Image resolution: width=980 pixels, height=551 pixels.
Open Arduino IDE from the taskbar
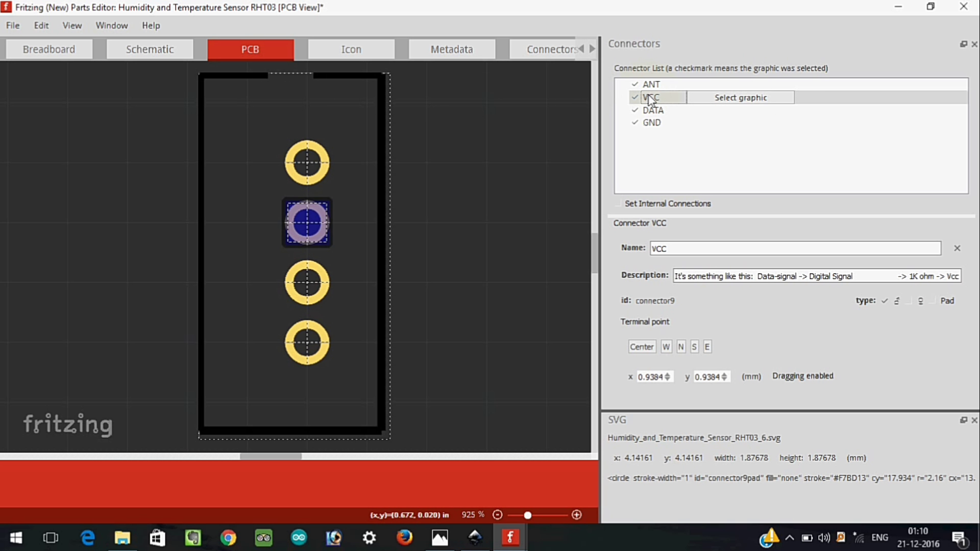click(299, 538)
